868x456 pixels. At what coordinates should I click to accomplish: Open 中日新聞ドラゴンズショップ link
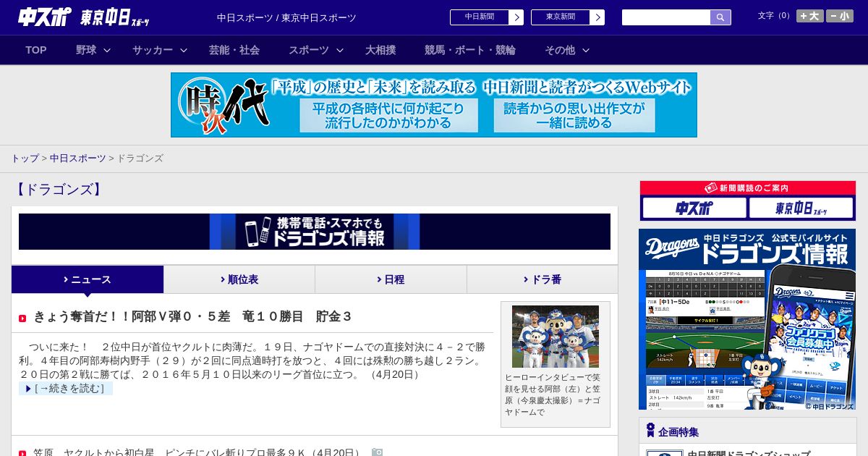pos(749,454)
